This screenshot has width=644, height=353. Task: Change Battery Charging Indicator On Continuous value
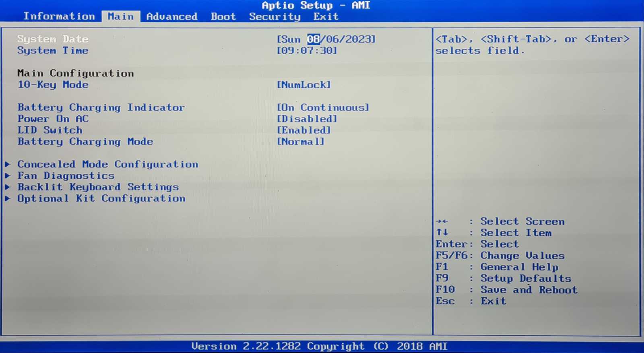323,107
